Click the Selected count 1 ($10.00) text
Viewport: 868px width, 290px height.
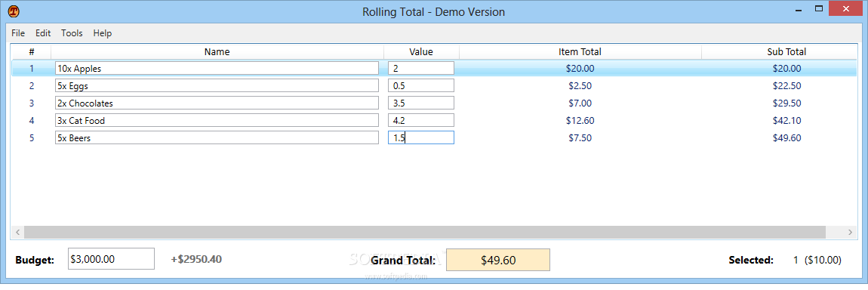click(x=817, y=260)
